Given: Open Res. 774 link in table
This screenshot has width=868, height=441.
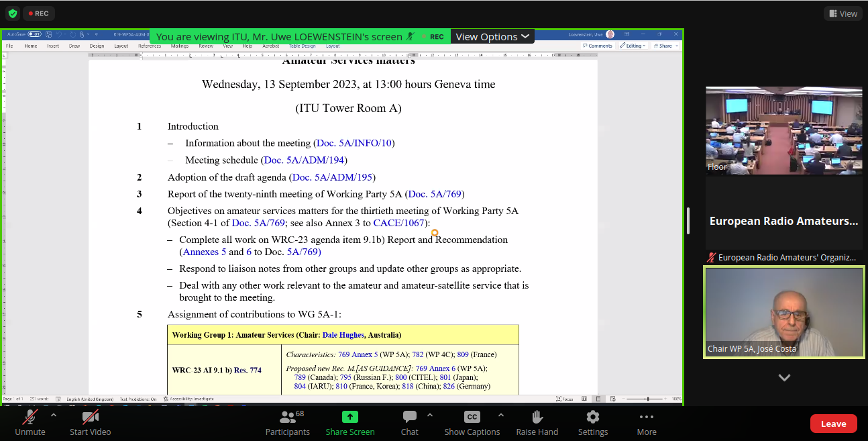Looking at the screenshot, I should tap(248, 371).
